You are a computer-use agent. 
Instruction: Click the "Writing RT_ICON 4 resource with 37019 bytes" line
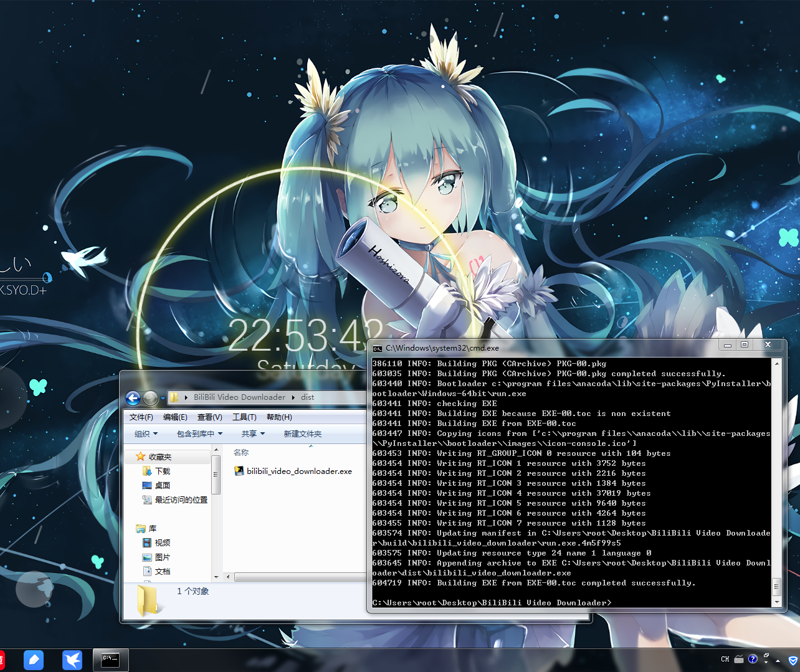pyautogui.click(x=512, y=493)
